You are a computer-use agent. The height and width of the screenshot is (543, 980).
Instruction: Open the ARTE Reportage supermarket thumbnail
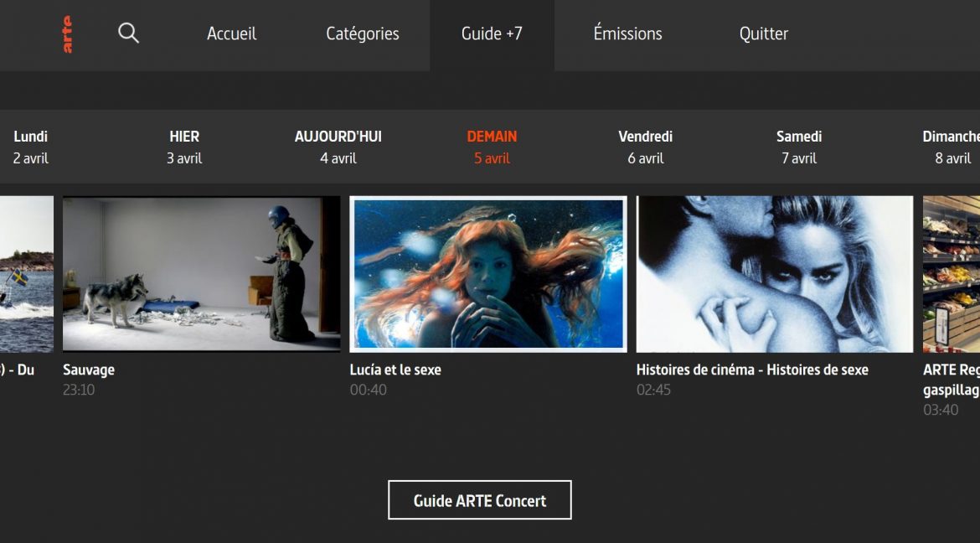[952, 274]
